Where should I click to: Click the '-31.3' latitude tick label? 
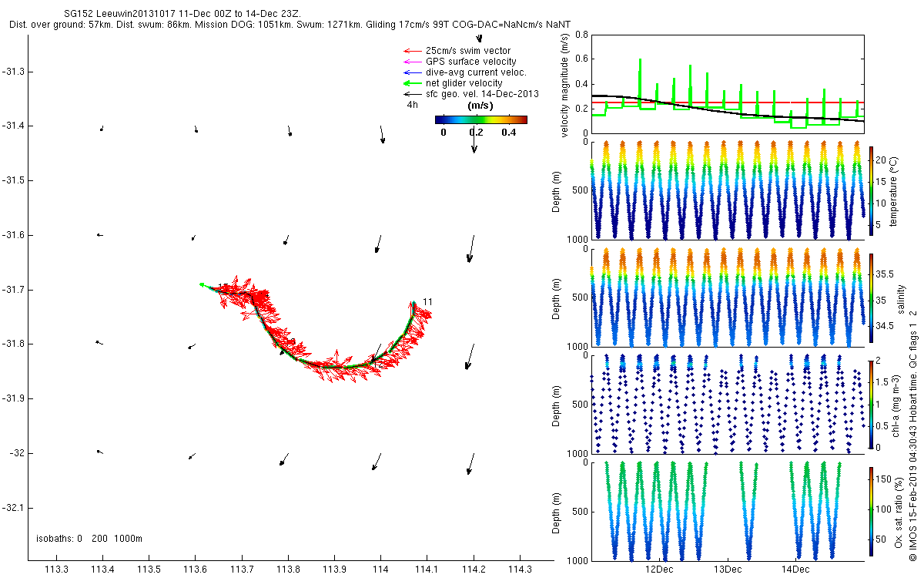tap(13, 72)
